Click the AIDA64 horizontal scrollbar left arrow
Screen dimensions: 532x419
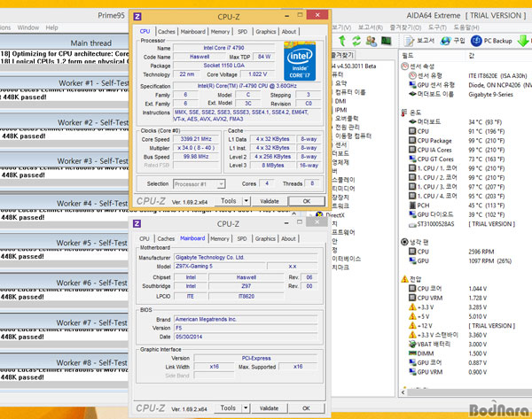pyautogui.click(x=403, y=392)
